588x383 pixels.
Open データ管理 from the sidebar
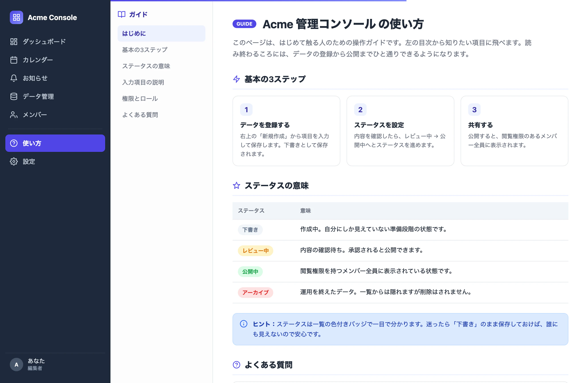pyautogui.click(x=55, y=96)
